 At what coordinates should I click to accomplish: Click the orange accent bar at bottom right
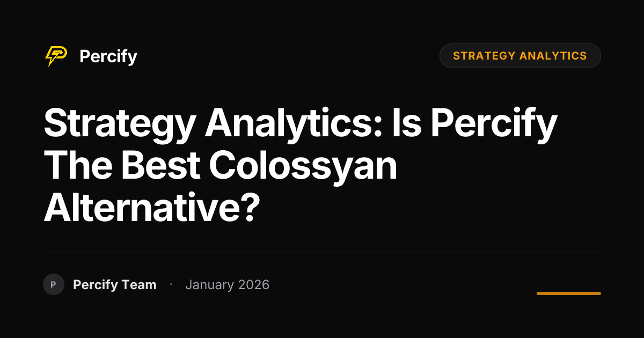click(569, 293)
